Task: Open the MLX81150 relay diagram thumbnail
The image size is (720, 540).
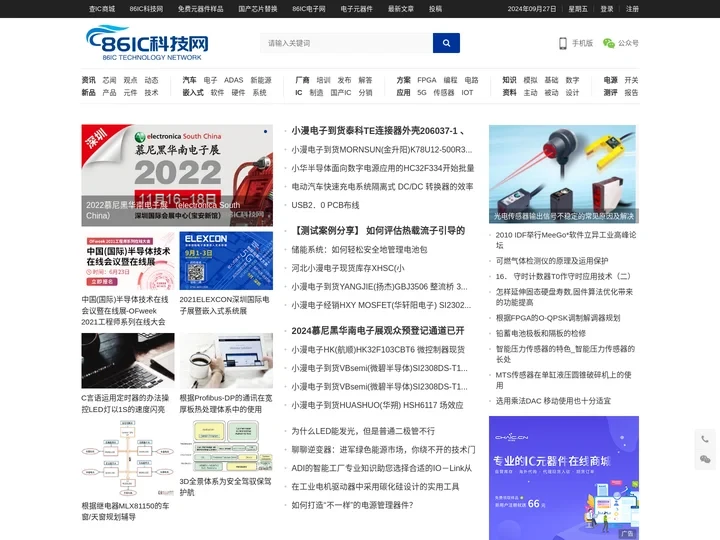Action: pos(128,458)
